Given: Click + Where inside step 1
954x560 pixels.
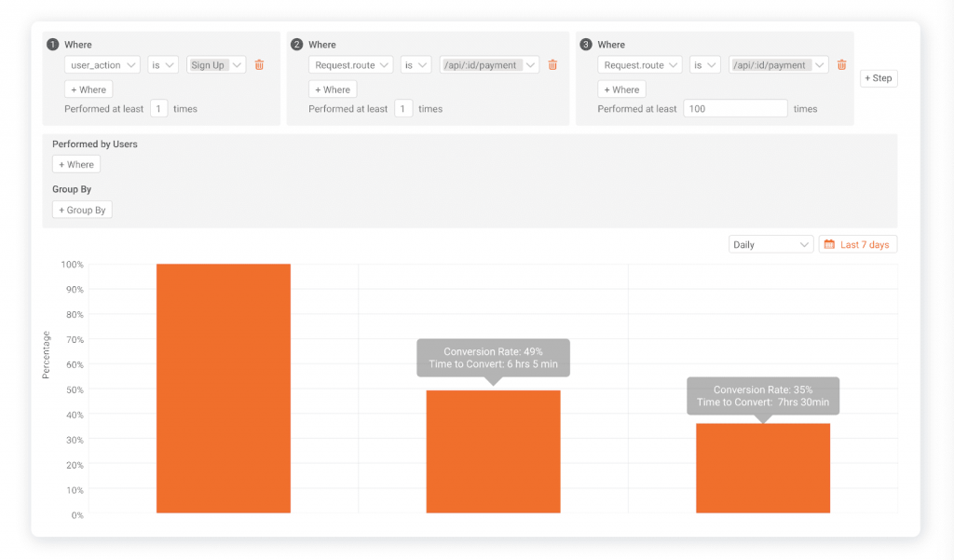Looking at the screenshot, I should pyautogui.click(x=88, y=89).
